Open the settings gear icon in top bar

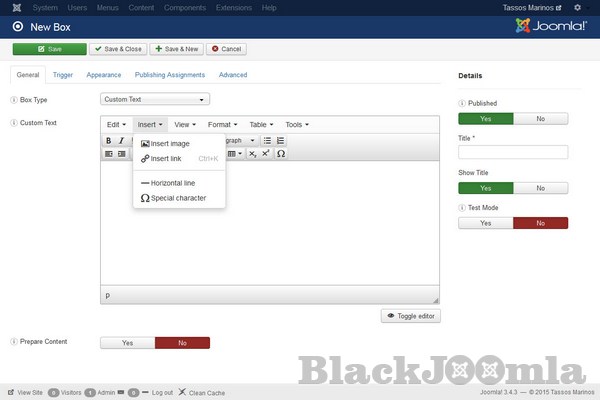577,8
